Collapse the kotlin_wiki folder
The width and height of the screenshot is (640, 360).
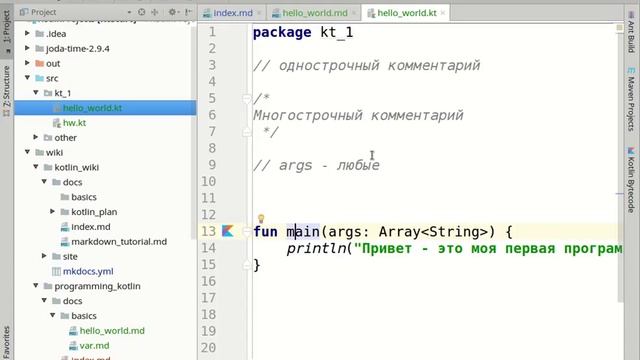click(x=36, y=167)
